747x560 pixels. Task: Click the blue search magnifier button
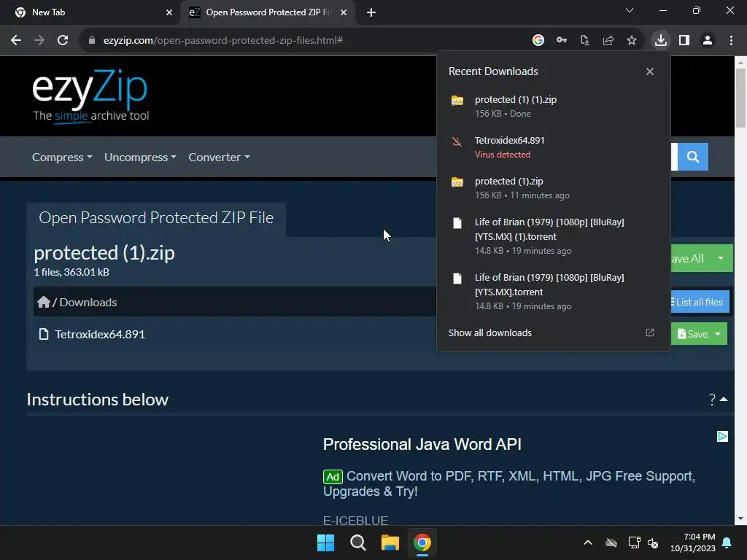click(693, 157)
